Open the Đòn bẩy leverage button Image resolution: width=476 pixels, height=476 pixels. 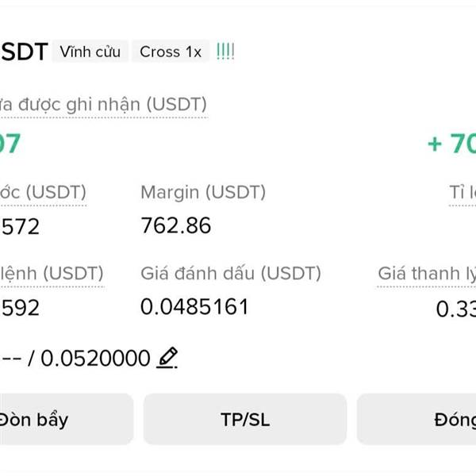pos(66,420)
